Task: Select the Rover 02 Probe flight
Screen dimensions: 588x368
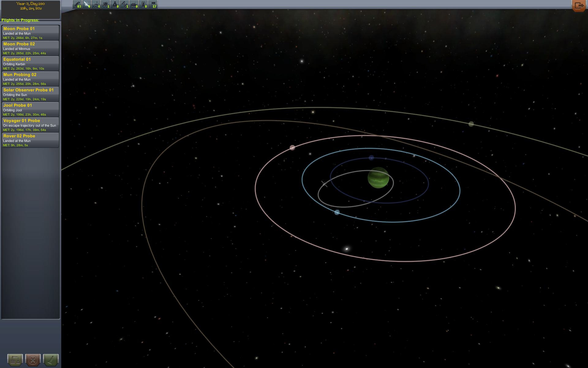Action: [30, 140]
